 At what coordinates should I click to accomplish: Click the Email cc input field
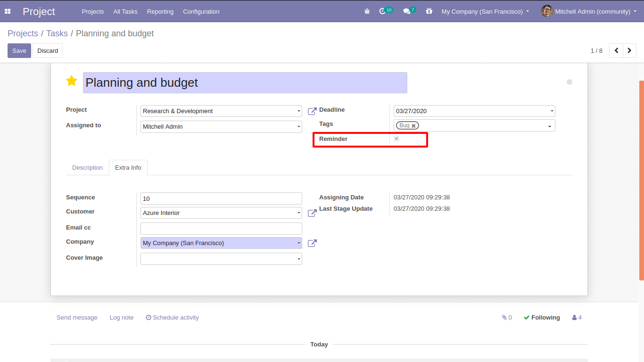[221, 229]
